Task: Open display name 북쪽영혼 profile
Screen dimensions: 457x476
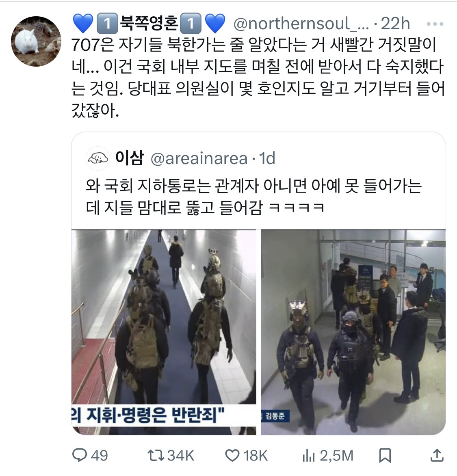Action: click(x=149, y=24)
